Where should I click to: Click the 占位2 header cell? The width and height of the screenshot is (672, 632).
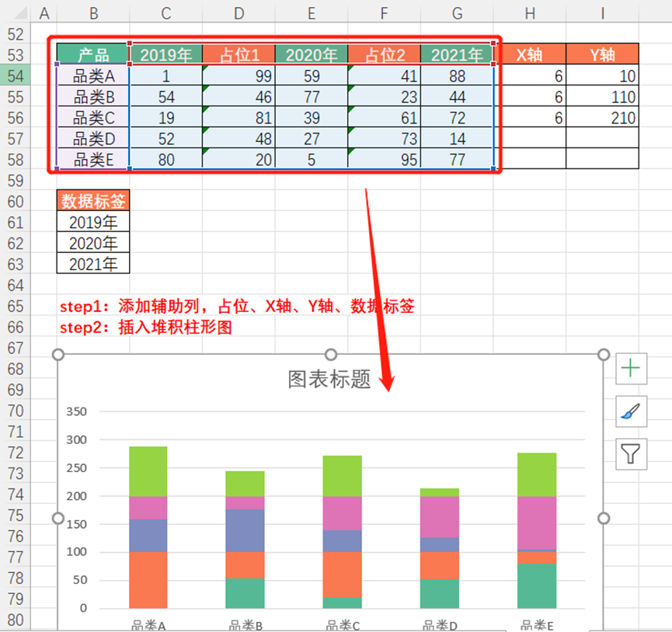coord(384,54)
